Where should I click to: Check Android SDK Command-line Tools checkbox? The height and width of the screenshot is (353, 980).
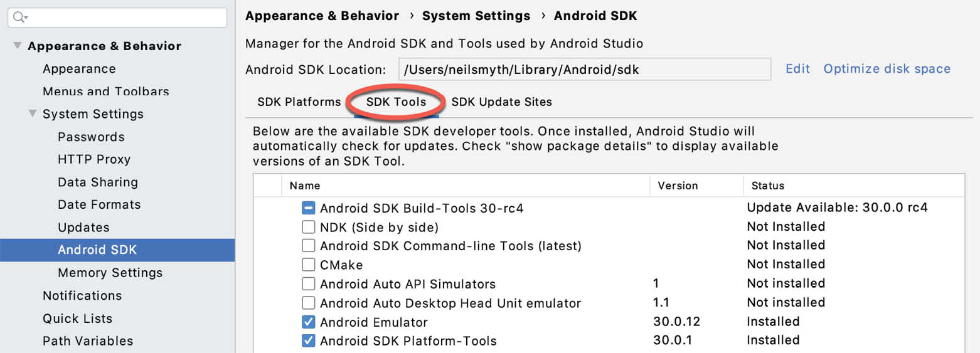pyautogui.click(x=308, y=246)
